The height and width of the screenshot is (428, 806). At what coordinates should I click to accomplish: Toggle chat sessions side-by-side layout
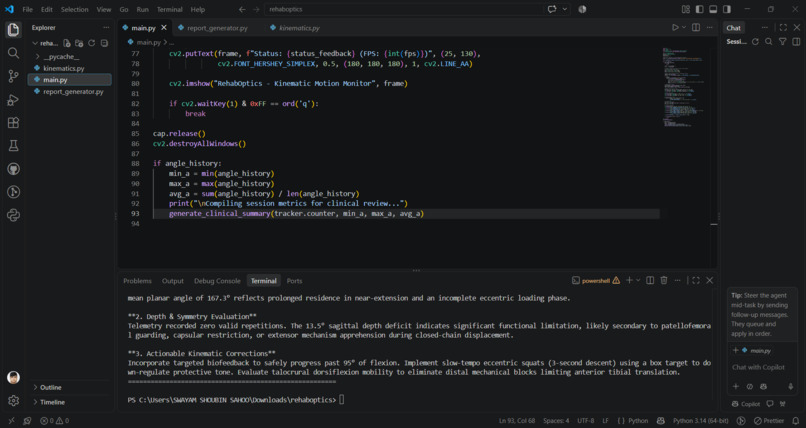click(x=796, y=42)
